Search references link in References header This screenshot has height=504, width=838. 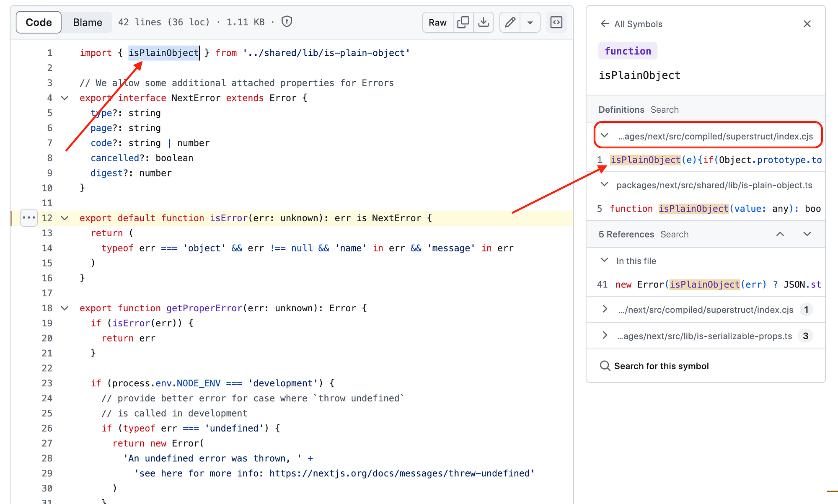[674, 234]
